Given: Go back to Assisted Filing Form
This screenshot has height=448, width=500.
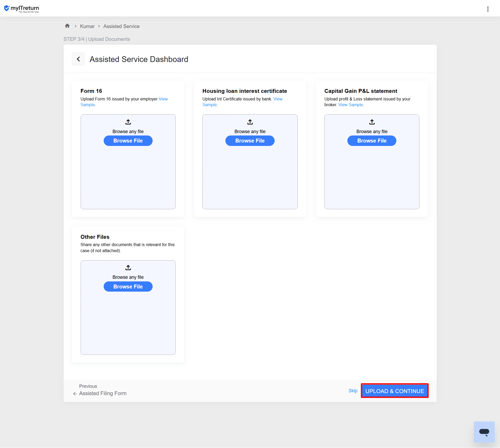Looking at the screenshot, I should [103, 393].
